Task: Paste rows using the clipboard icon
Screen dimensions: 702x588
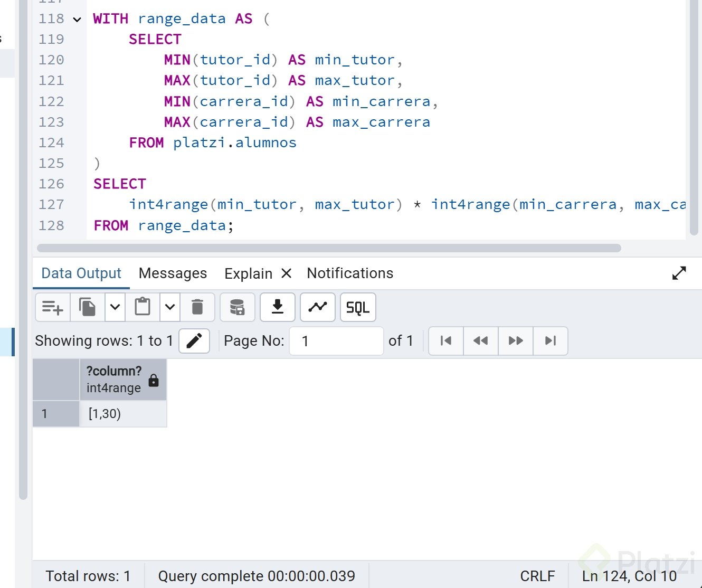Action: (x=143, y=307)
